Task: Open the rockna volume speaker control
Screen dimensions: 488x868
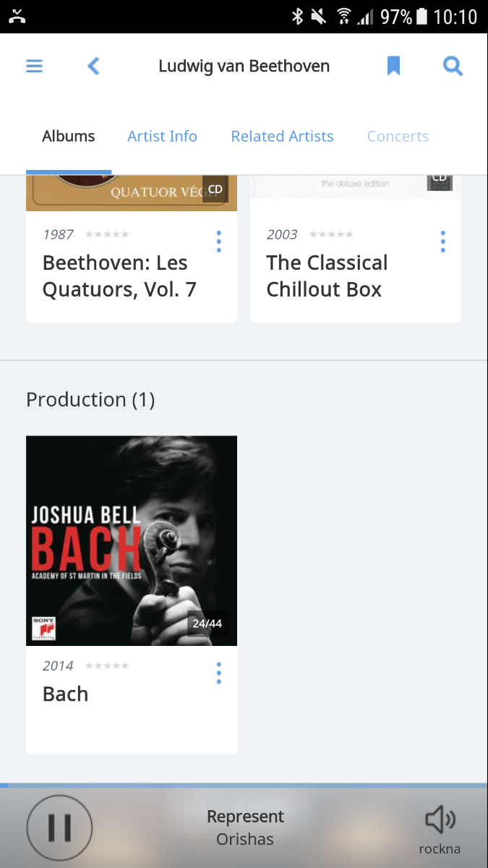Action: click(440, 820)
